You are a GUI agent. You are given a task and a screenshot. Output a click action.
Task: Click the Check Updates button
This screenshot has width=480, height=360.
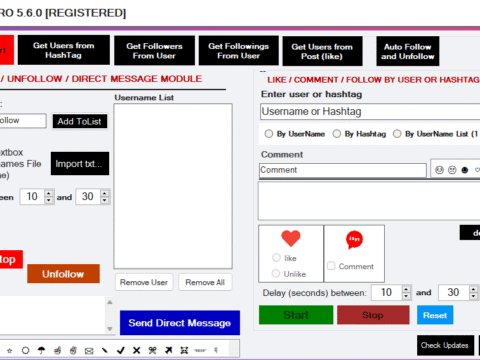point(445,345)
